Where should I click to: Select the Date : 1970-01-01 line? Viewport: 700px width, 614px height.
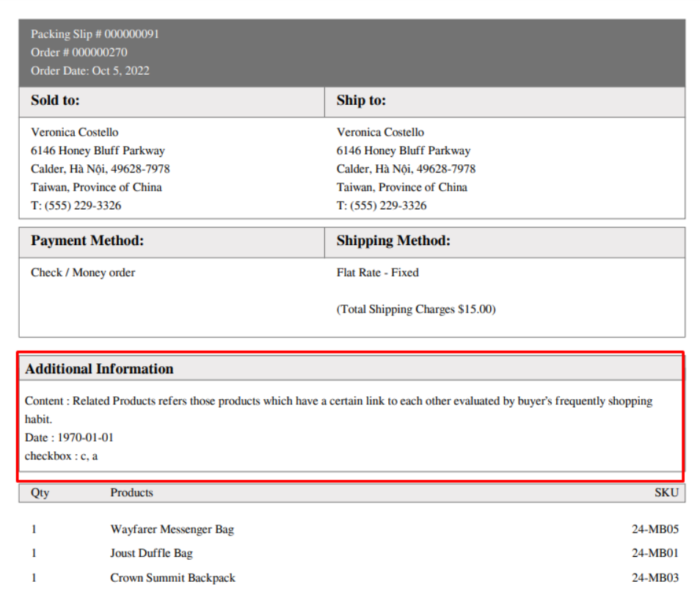[69, 437]
